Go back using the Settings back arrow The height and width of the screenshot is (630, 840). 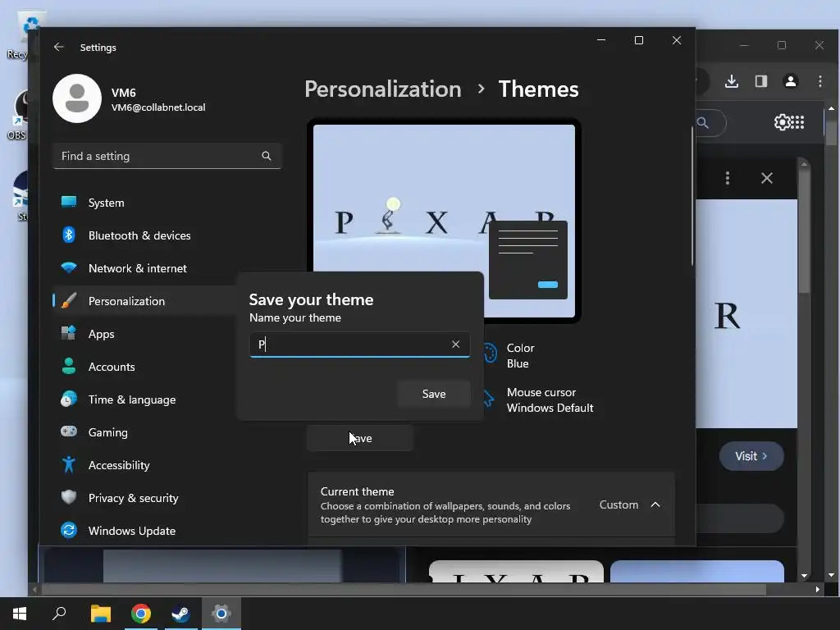pyautogui.click(x=59, y=47)
